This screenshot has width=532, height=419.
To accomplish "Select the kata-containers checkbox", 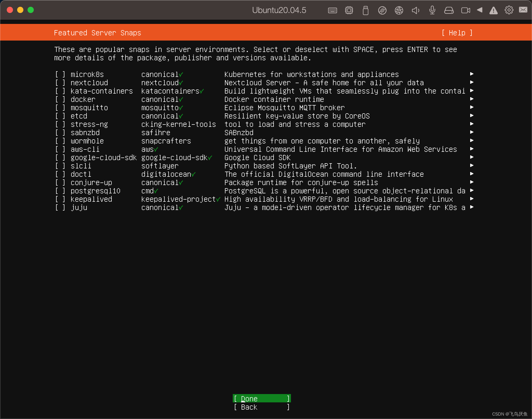I will pyautogui.click(x=60, y=91).
